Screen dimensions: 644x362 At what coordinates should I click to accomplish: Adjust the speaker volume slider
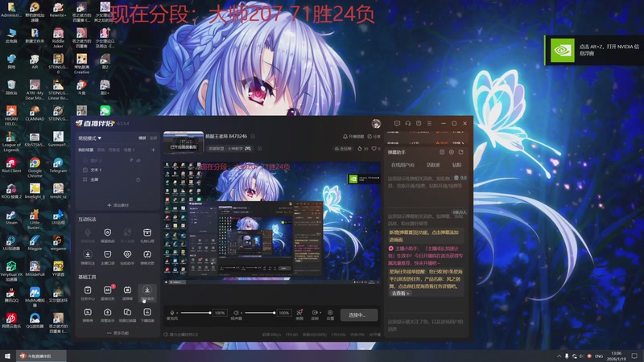point(260,313)
